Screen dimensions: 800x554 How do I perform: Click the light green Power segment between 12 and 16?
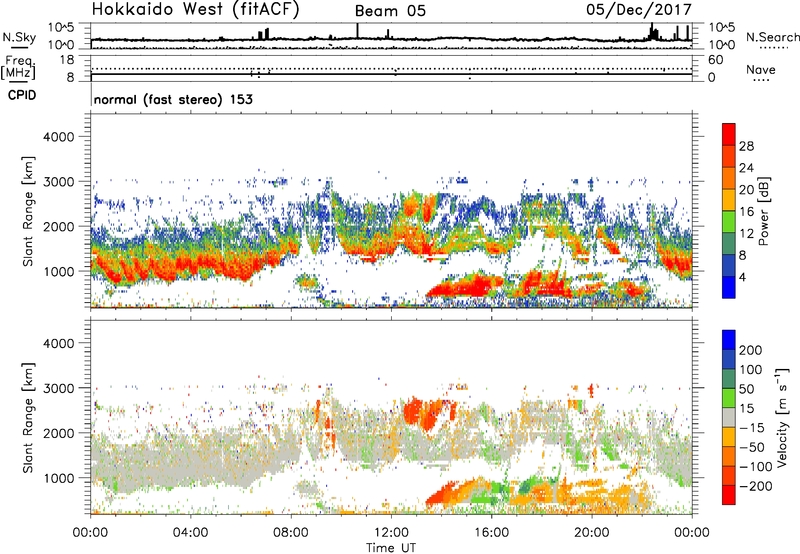click(729, 222)
